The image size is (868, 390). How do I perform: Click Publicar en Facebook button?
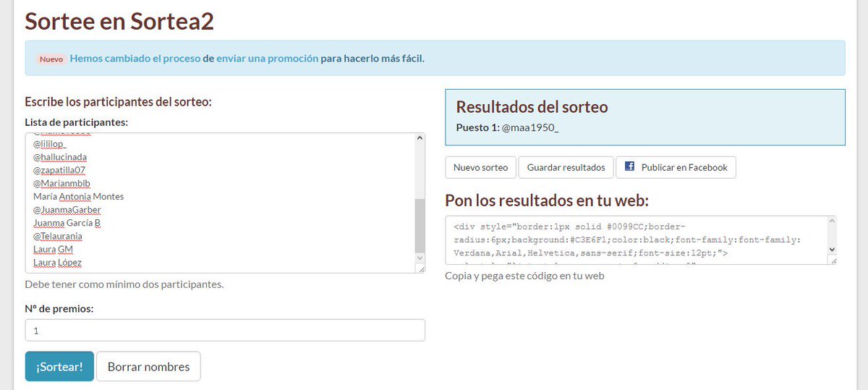click(x=676, y=167)
